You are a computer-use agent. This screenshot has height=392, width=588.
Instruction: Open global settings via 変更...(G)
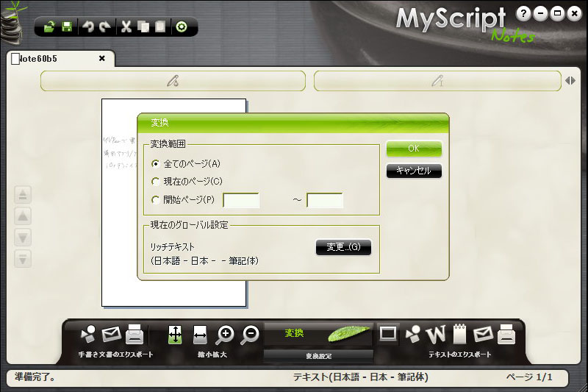(x=343, y=247)
